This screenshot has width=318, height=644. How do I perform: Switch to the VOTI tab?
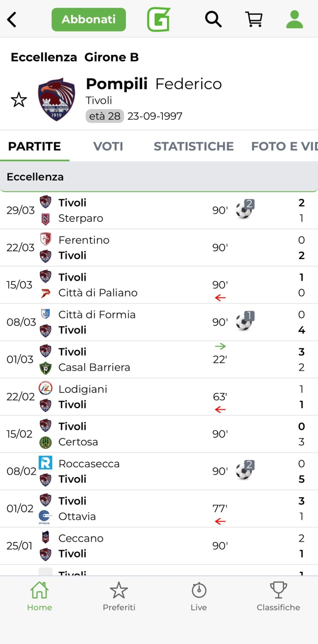108,146
